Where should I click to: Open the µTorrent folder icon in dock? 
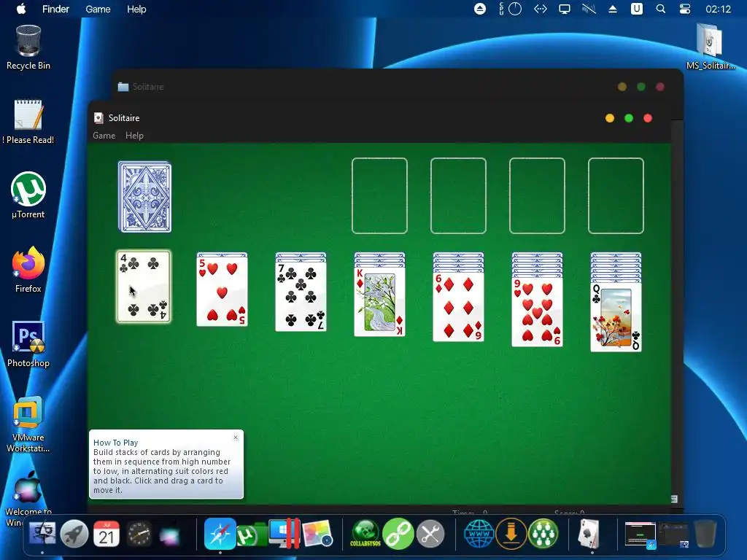click(x=252, y=534)
